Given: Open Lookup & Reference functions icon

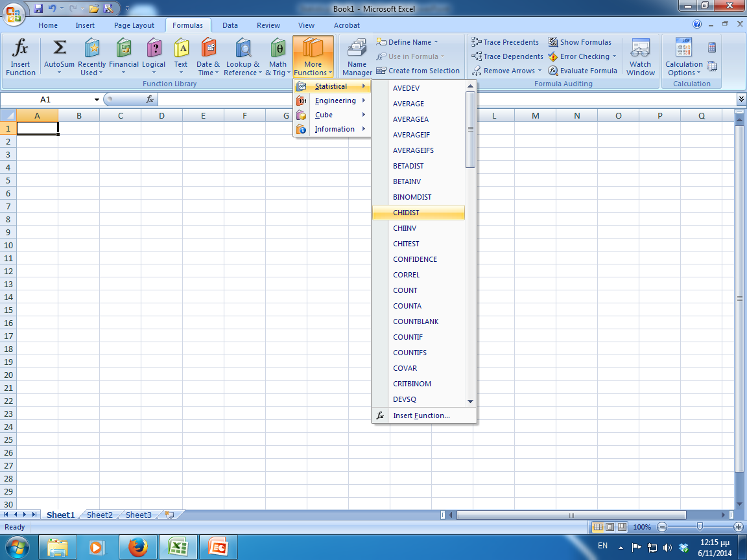Looking at the screenshot, I should coord(243,47).
